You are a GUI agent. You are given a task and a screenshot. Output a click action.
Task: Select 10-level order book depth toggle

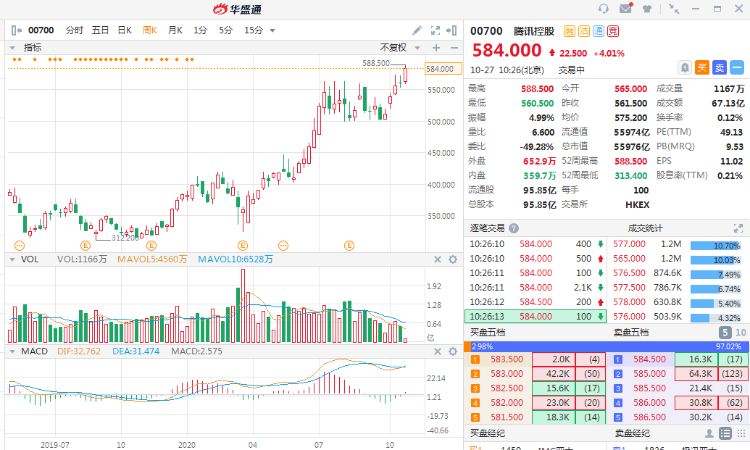coord(740,332)
